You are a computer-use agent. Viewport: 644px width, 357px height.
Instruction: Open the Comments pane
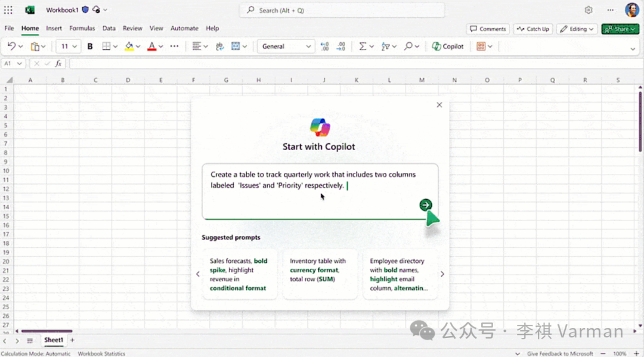[488, 29]
